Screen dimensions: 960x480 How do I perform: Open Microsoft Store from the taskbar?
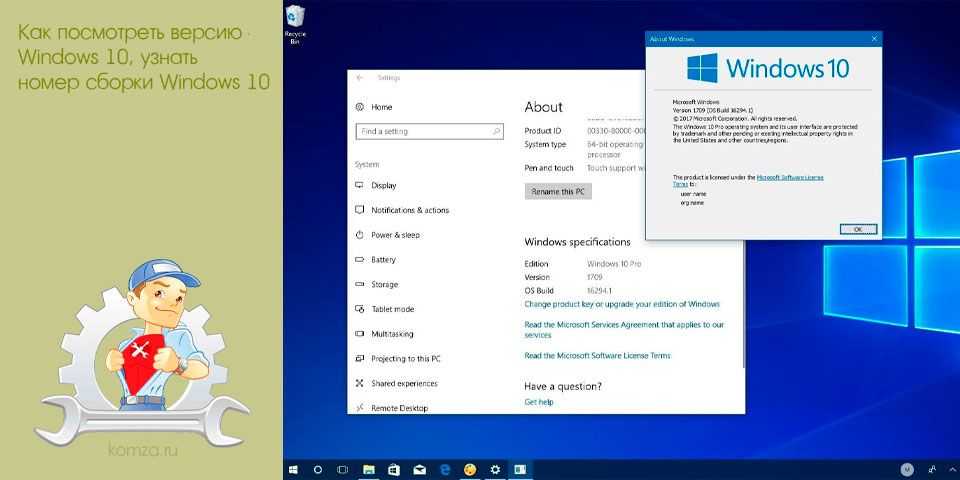click(x=394, y=470)
